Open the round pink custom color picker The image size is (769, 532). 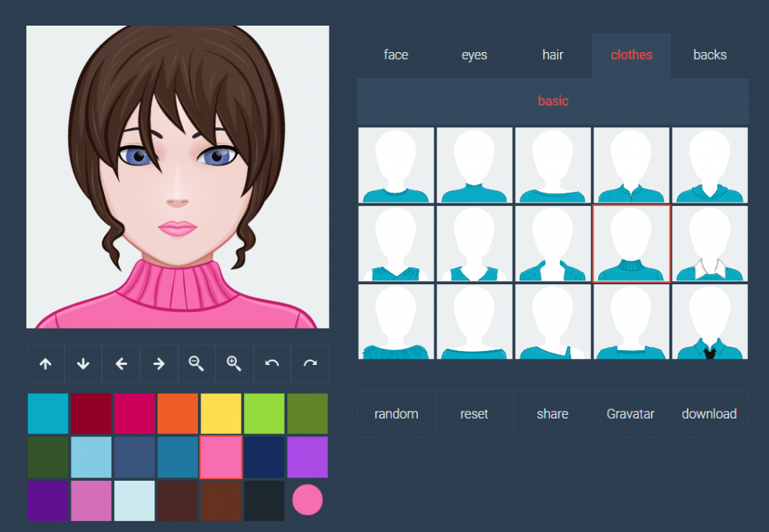point(308,500)
